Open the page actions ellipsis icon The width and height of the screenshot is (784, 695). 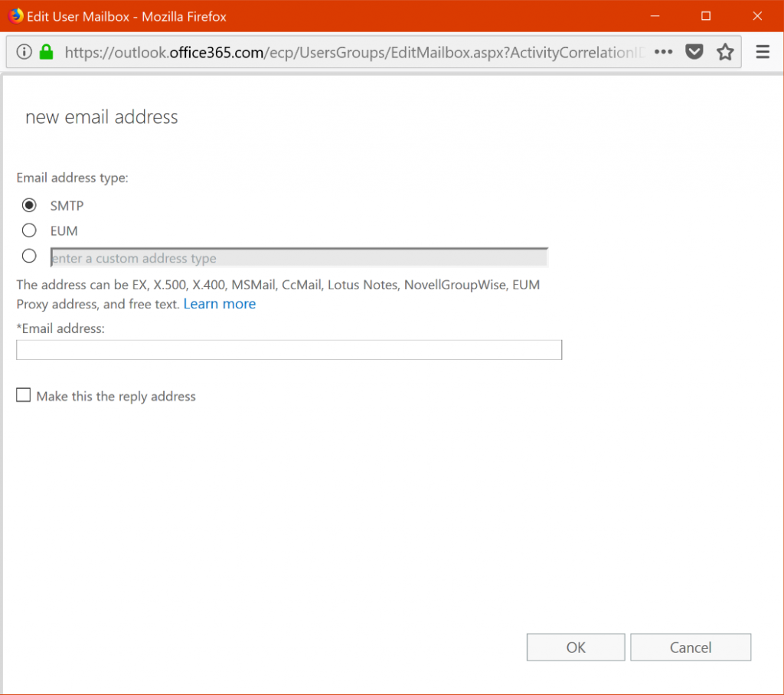click(x=663, y=51)
